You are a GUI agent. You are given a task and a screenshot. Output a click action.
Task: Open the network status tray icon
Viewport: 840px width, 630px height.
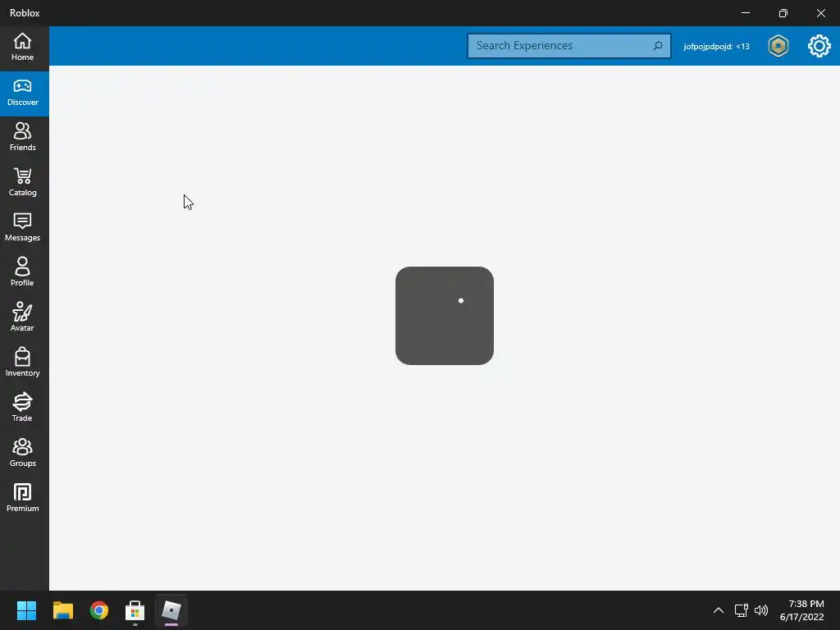tap(741, 610)
